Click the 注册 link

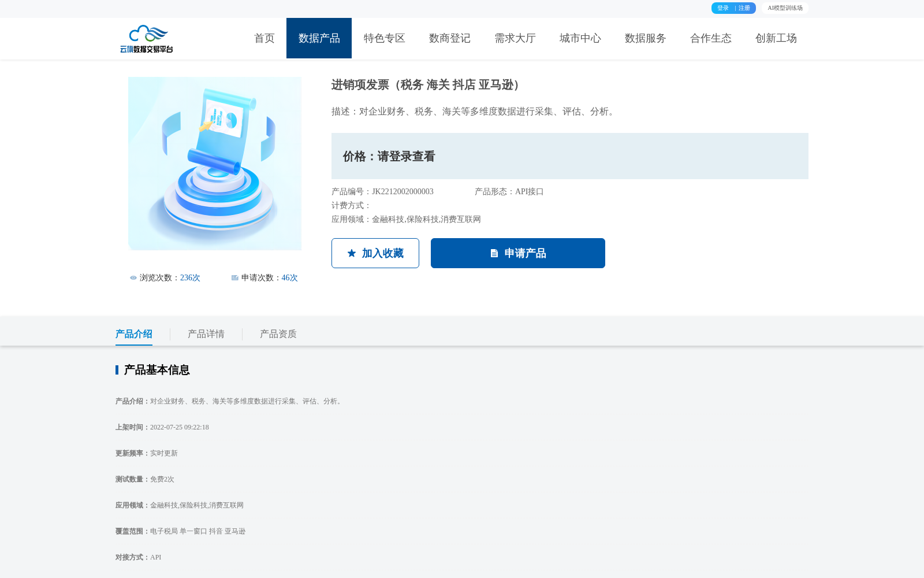pyautogui.click(x=744, y=8)
